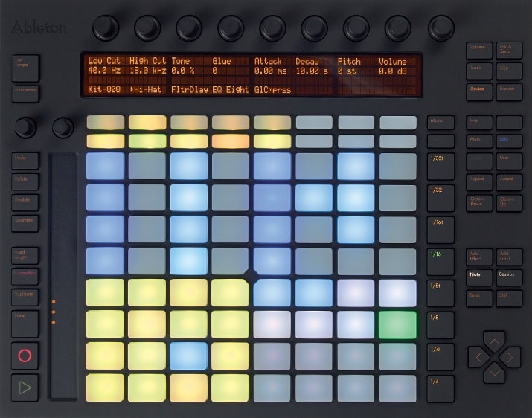Click the Duplicate button
The height and width of the screenshot is (418, 532).
tap(25, 298)
